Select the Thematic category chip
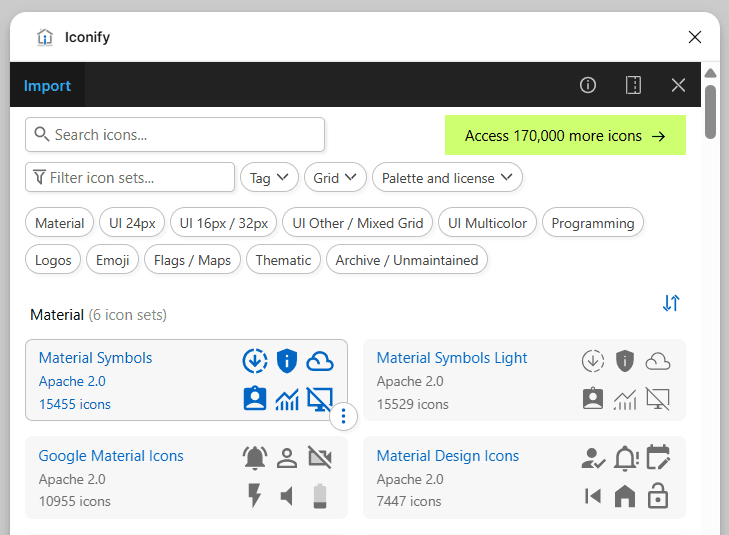Screen dimensions: 729x535 coord(283,259)
